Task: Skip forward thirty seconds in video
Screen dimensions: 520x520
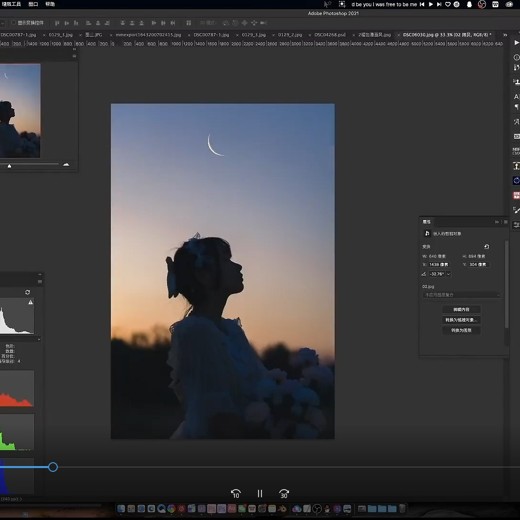Action: click(284, 493)
